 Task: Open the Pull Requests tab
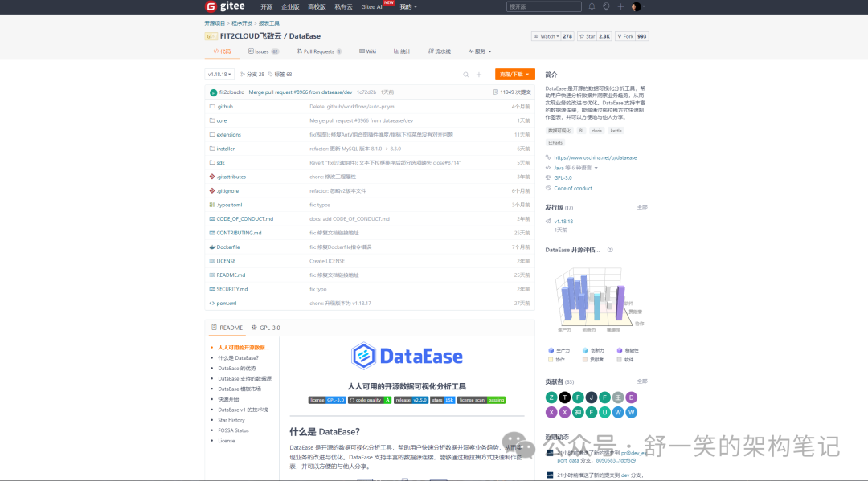(x=319, y=51)
